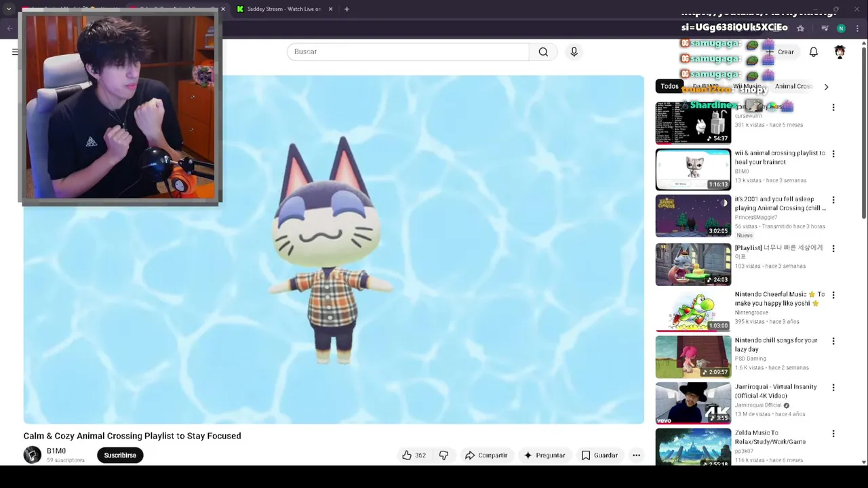This screenshot has height=488, width=868.
Task: Click channel name 'cursewurm'
Action: click(748, 116)
